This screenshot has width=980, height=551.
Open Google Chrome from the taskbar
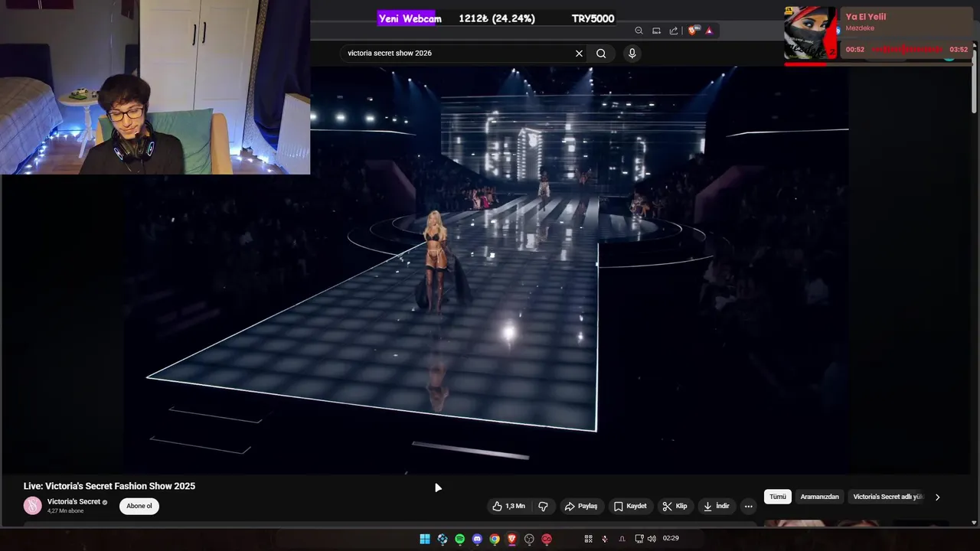(495, 539)
